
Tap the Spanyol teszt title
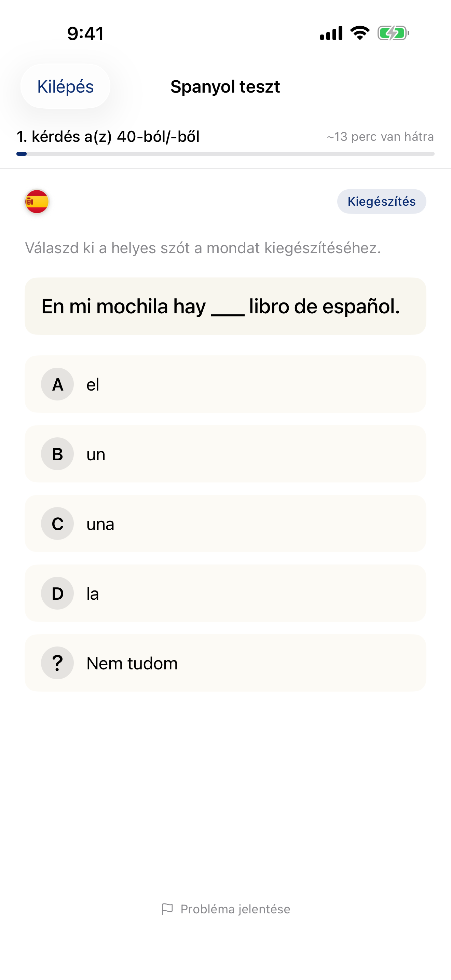coord(225,87)
